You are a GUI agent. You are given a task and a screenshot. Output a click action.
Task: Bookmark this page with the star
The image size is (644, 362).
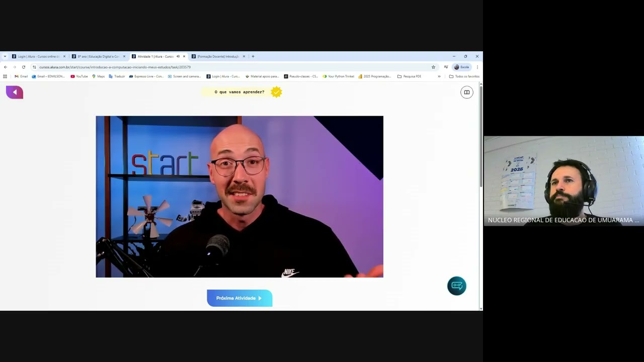point(433,67)
